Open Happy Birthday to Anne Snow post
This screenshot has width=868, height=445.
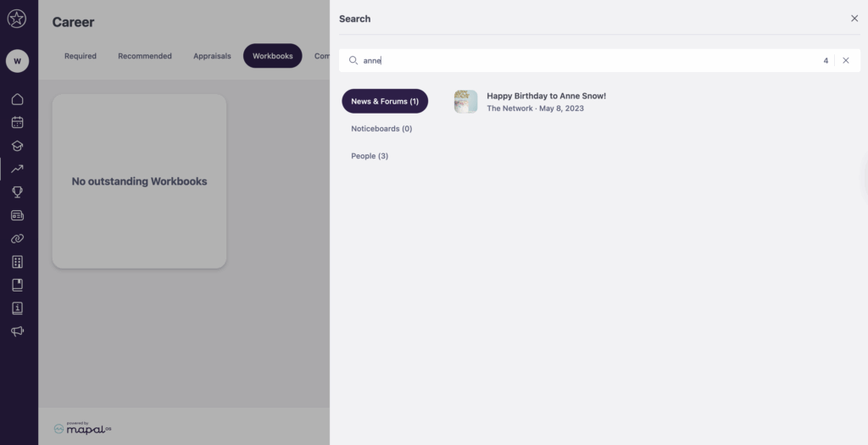tap(546, 96)
